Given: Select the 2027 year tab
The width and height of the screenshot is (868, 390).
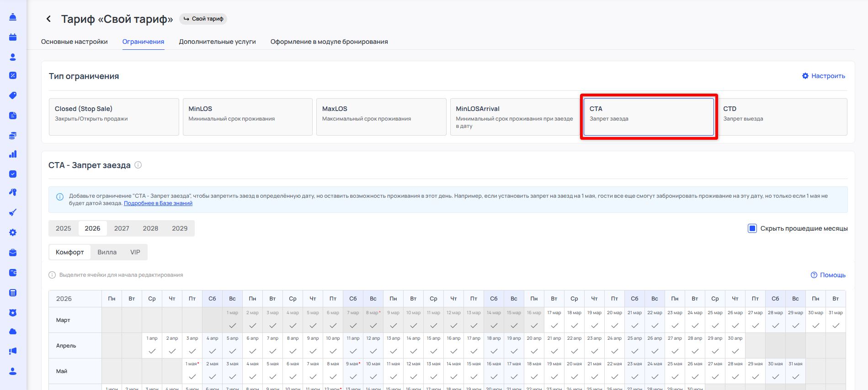Looking at the screenshot, I should tap(122, 228).
